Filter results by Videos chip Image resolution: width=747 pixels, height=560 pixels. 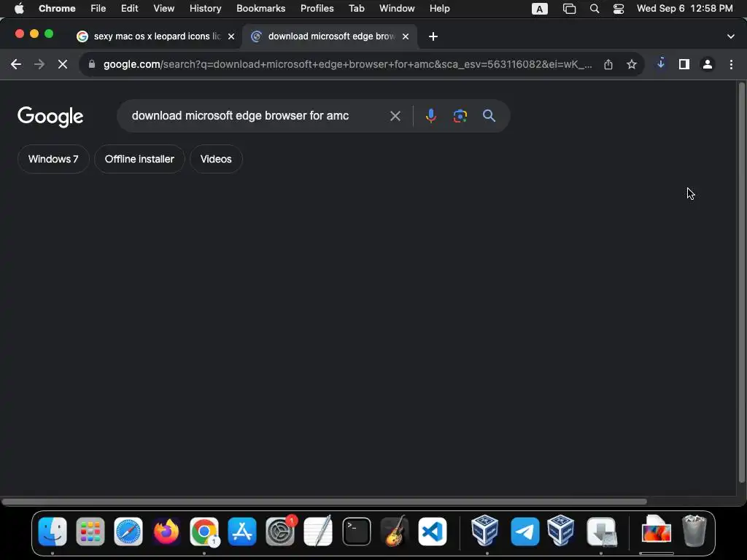(216, 159)
